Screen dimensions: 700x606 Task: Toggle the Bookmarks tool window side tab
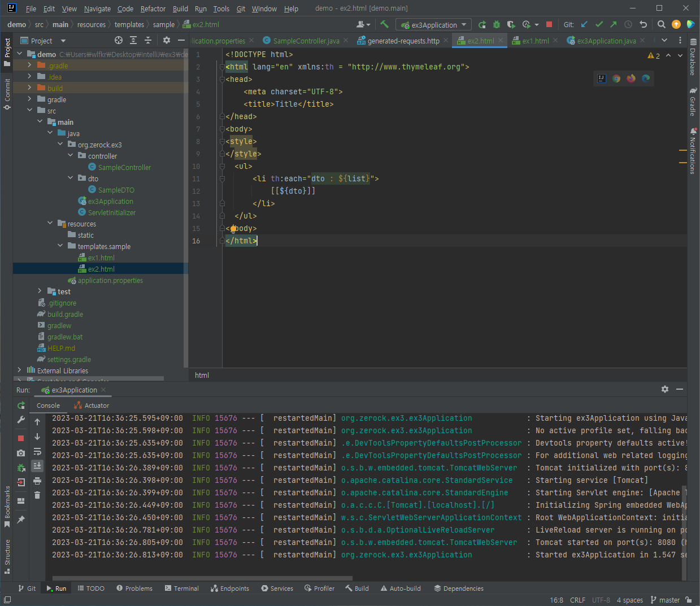pyautogui.click(x=7, y=507)
